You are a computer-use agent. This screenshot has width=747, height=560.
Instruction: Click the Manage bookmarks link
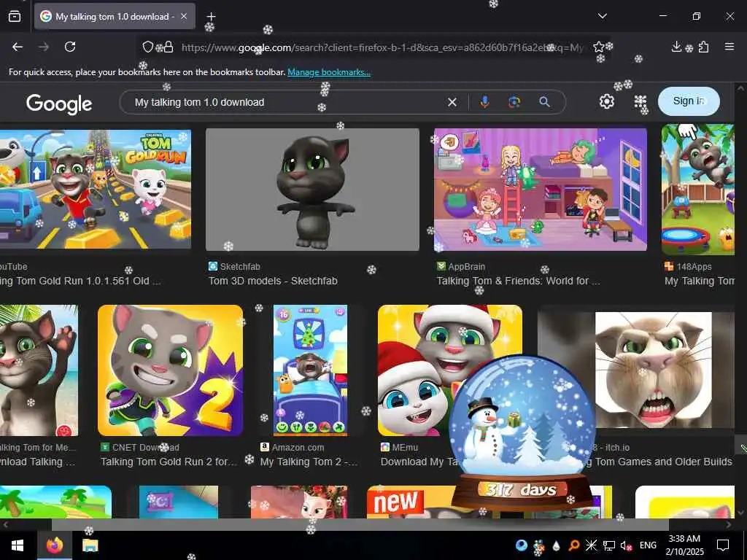[x=329, y=72]
